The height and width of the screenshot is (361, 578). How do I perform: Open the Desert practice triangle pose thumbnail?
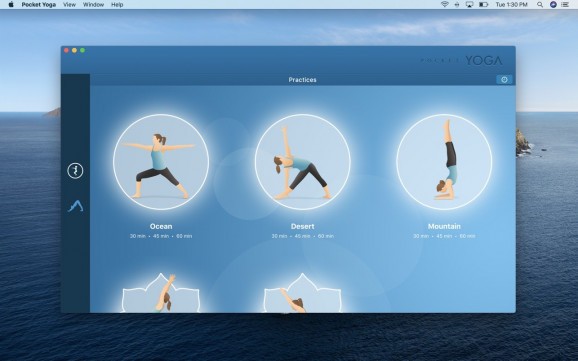(303, 162)
